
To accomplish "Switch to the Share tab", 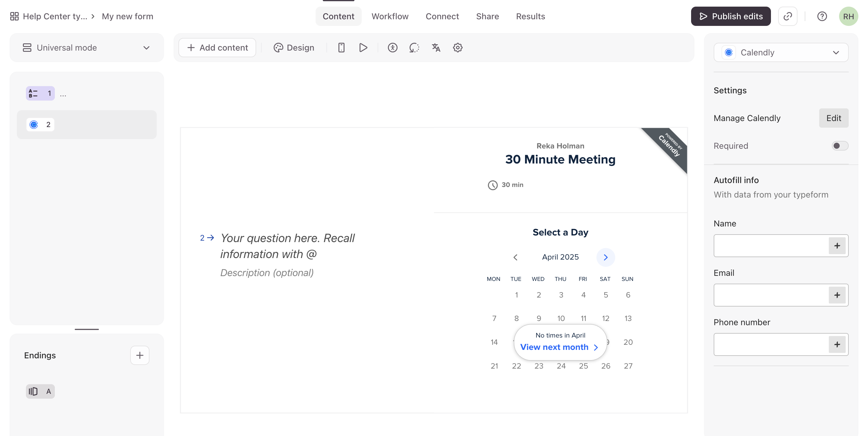I will click(x=487, y=16).
